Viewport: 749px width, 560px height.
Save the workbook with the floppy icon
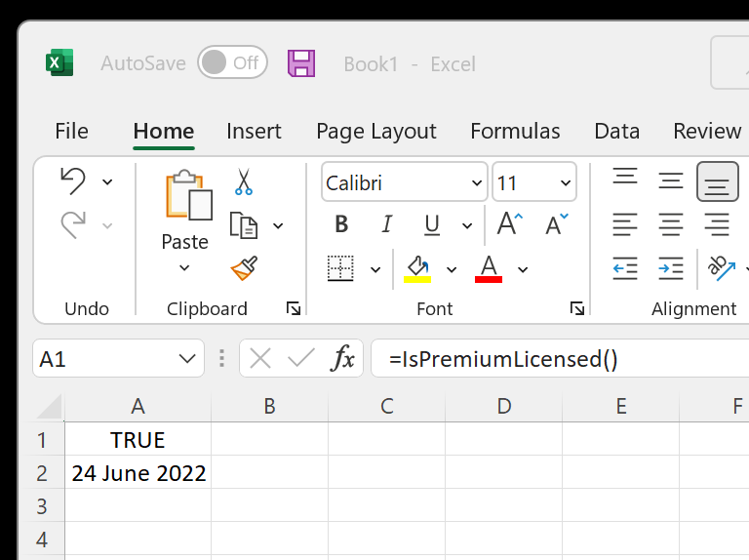301,63
